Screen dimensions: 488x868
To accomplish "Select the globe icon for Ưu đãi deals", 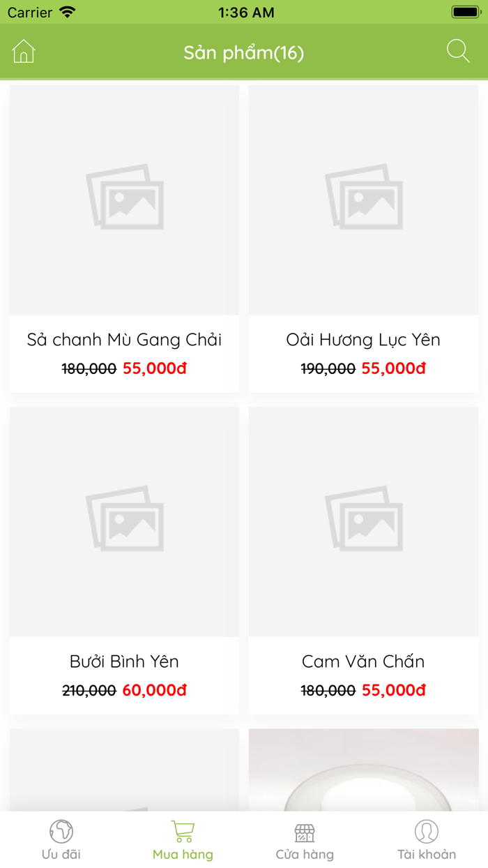I will pyautogui.click(x=61, y=832).
